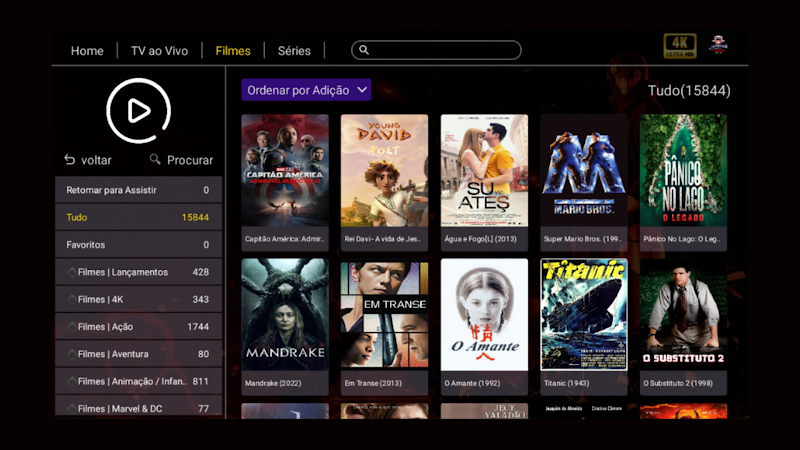Viewport: 800px width, 450px height.
Task: Click the large play logo icon
Action: 138,111
